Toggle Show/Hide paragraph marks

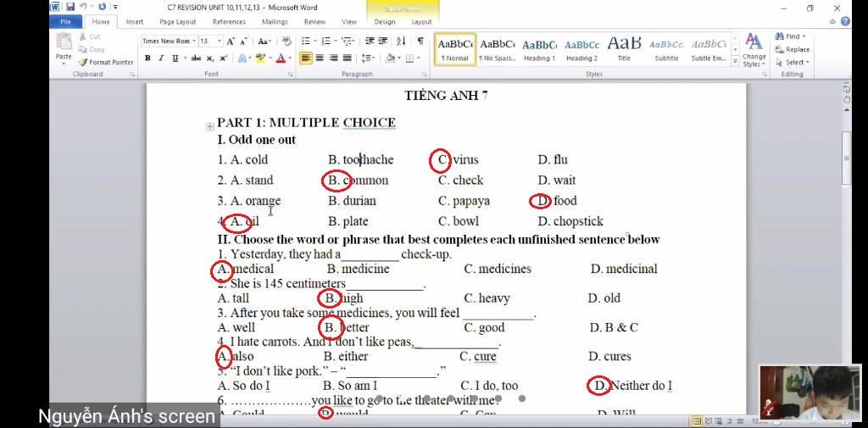[x=420, y=41]
